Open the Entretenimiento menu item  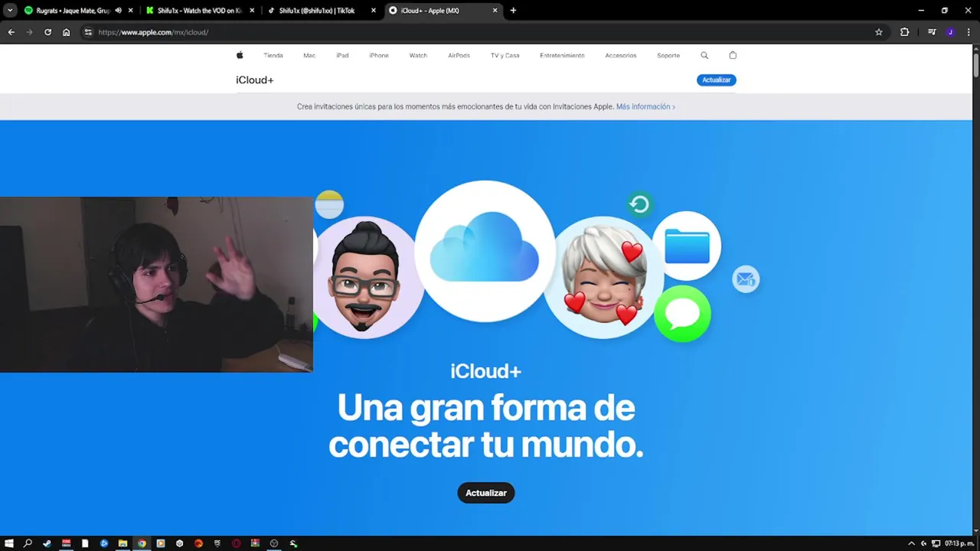562,56
